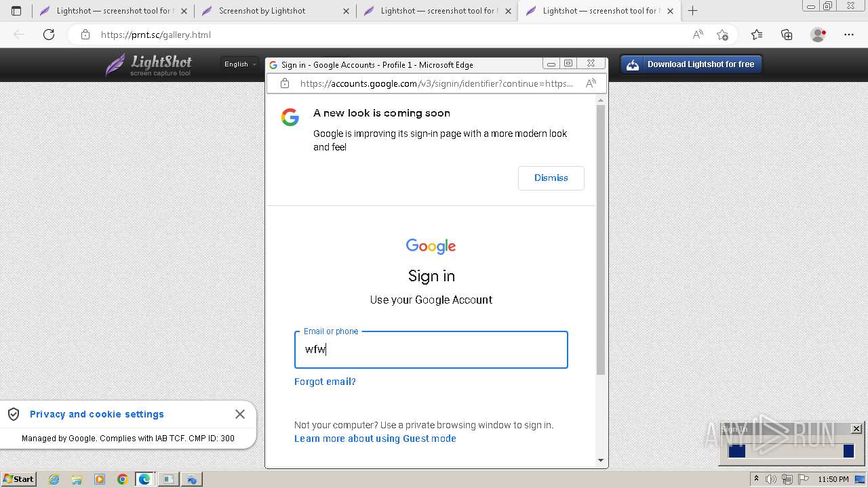
Task: Open Google Chrome from the taskbar
Action: (122, 479)
